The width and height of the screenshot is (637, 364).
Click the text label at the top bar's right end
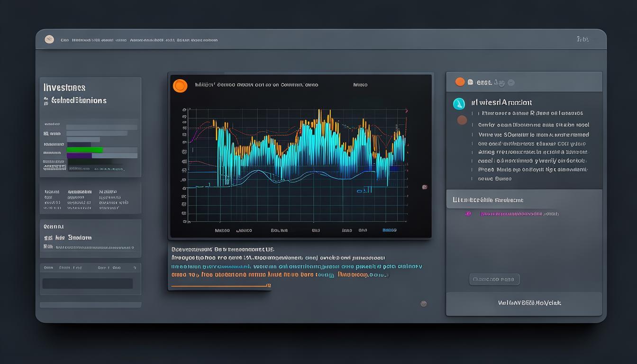point(582,40)
